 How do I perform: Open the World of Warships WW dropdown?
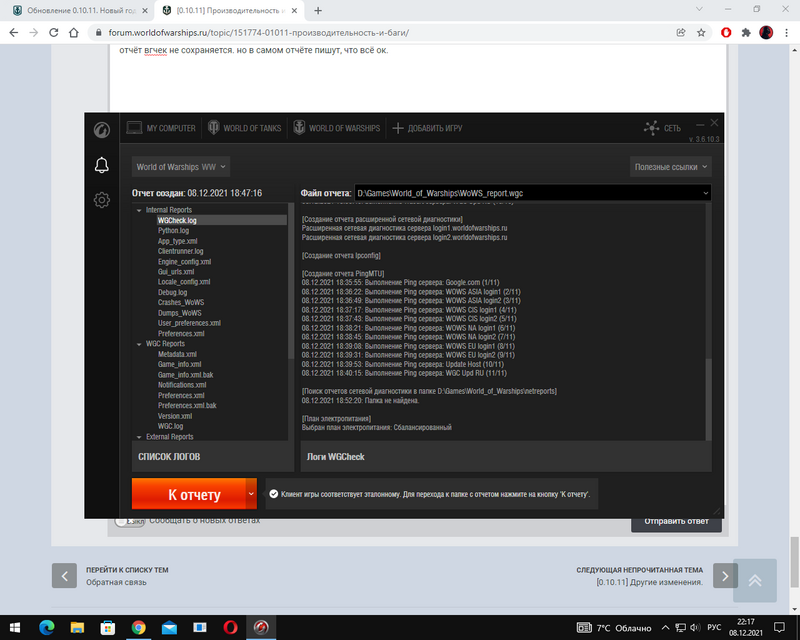(x=181, y=167)
